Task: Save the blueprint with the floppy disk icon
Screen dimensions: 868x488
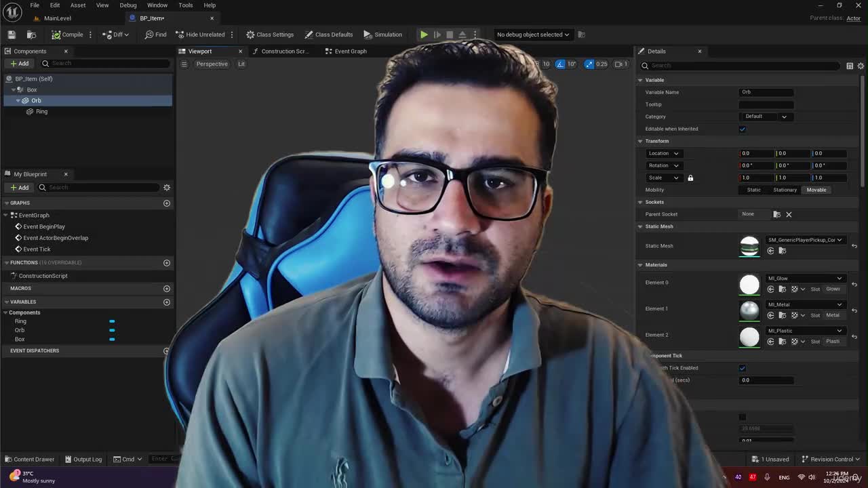Action: click(x=12, y=35)
